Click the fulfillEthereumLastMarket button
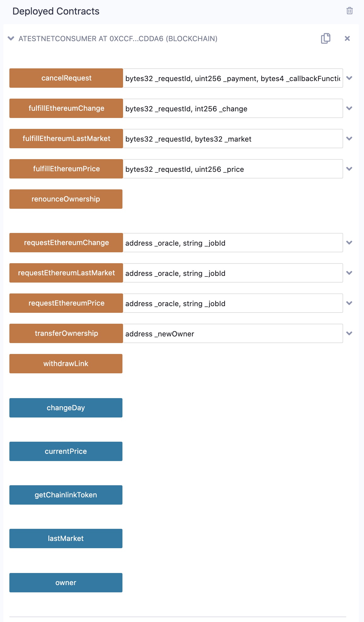 pos(66,139)
